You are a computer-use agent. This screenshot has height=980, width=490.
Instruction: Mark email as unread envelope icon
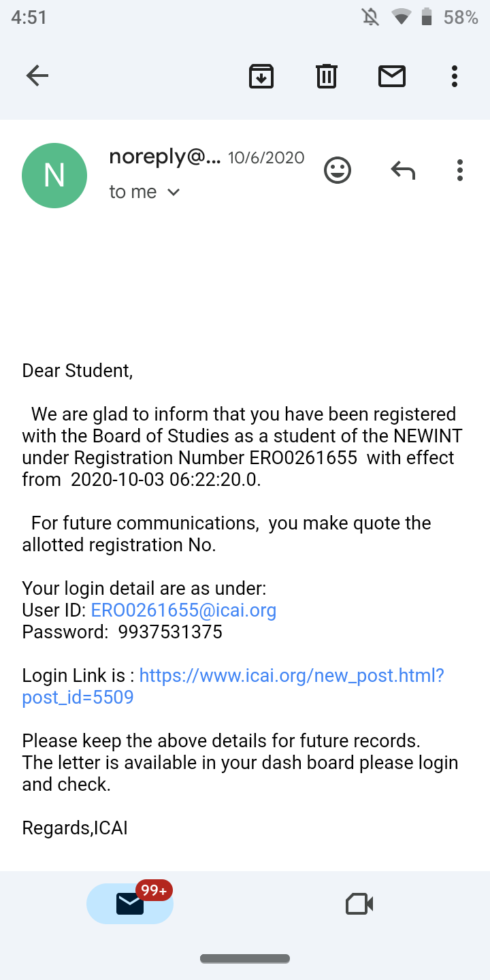(392, 76)
